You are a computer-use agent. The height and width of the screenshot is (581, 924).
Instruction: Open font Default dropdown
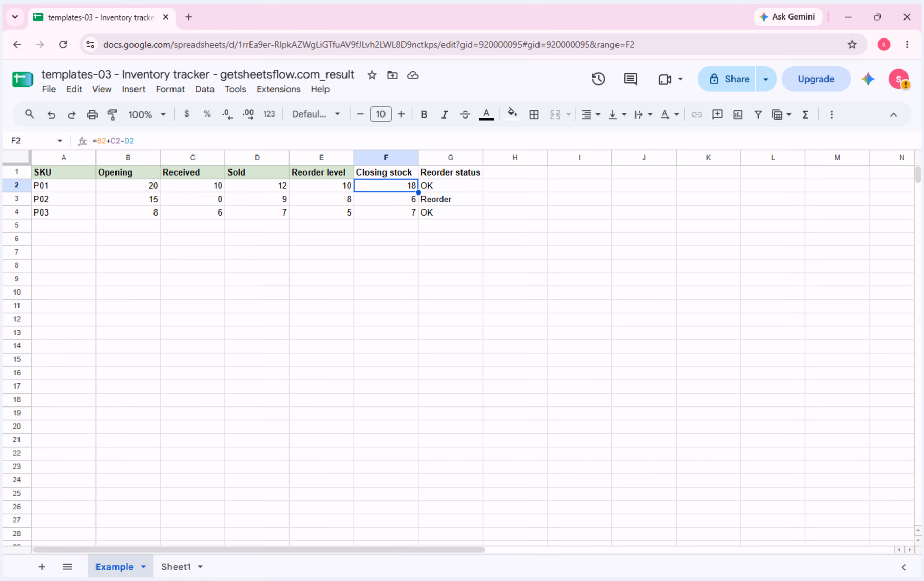coord(316,114)
